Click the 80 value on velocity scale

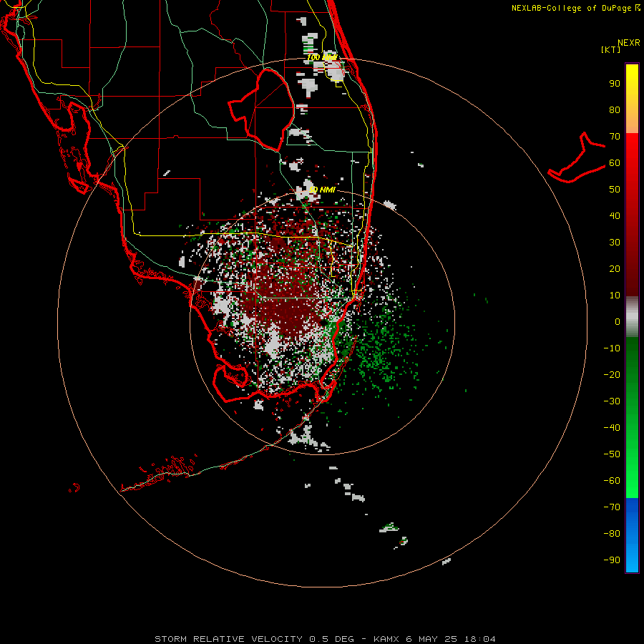[x=615, y=110]
